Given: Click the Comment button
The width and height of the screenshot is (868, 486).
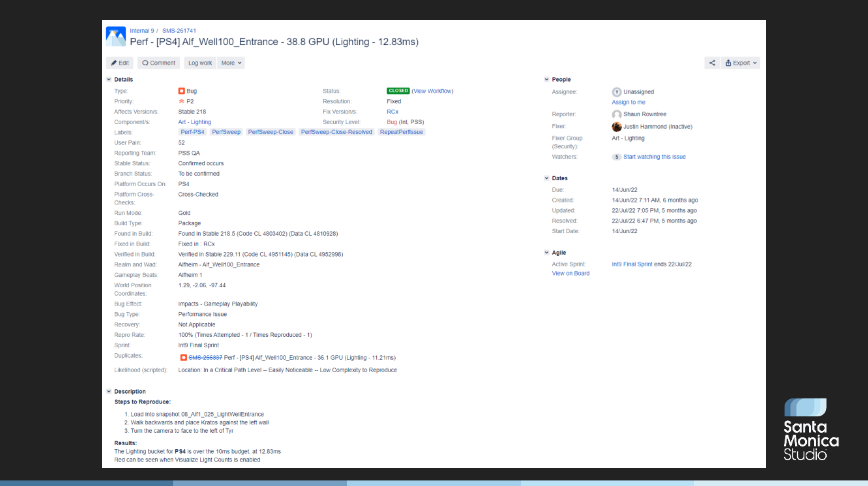Looking at the screenshot, I should pos(159,63).
